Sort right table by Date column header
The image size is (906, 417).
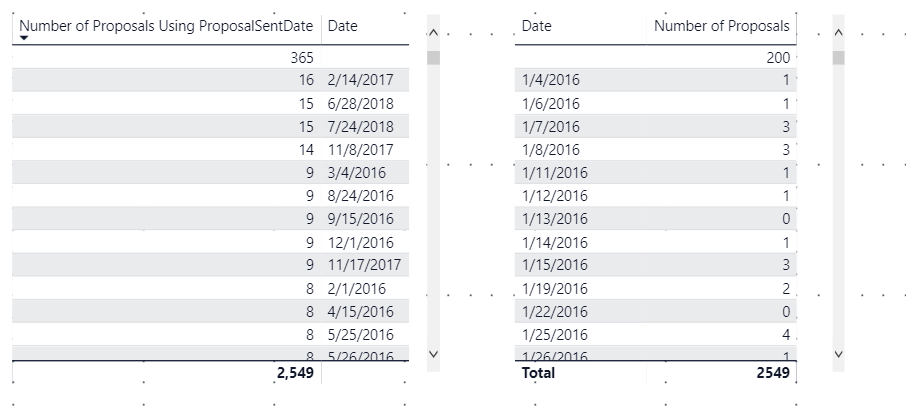click(x=536, y=26)
